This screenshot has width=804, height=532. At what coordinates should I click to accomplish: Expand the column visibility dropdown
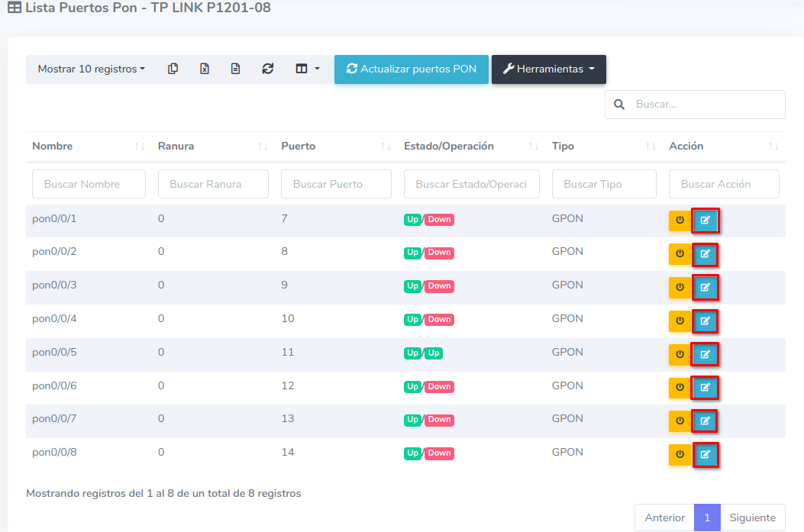pos(307,69)
